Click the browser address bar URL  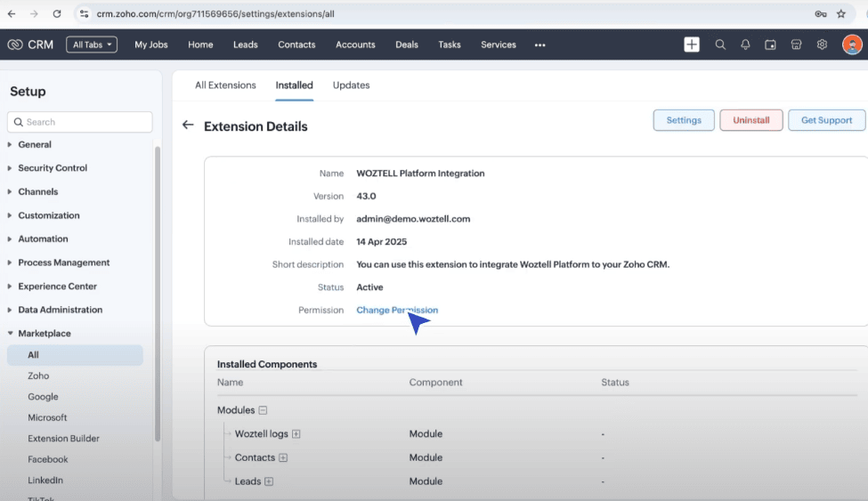215,14
